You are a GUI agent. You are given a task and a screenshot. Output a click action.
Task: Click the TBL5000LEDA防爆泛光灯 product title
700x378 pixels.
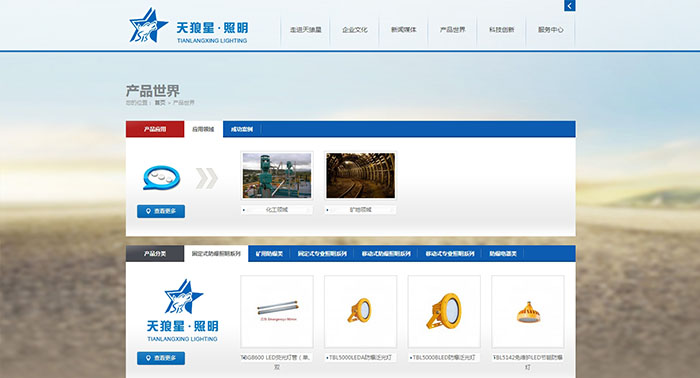point(360,357)
